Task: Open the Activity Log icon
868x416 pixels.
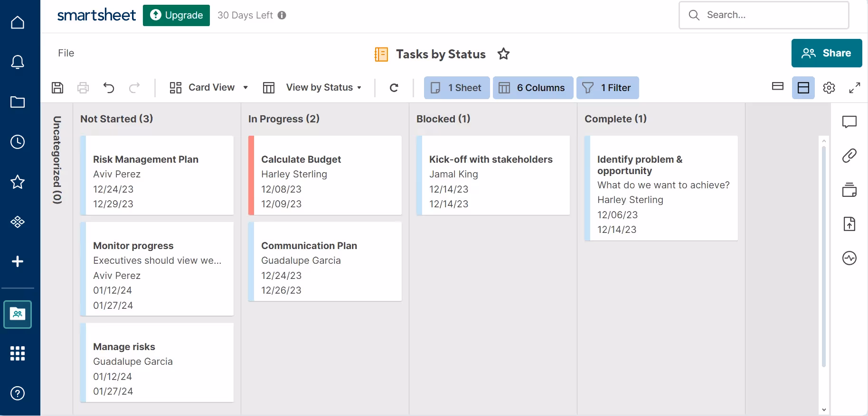Action: coord(849,258)
